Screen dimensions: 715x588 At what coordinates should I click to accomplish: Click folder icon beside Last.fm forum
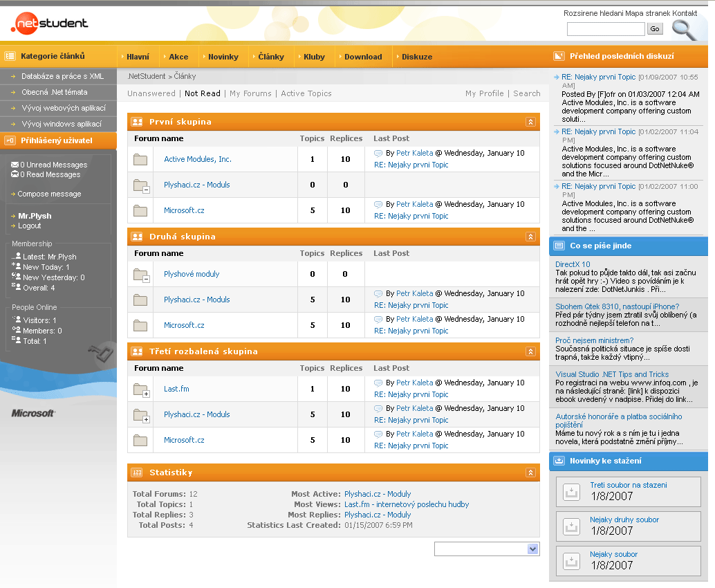pos(141,390)
